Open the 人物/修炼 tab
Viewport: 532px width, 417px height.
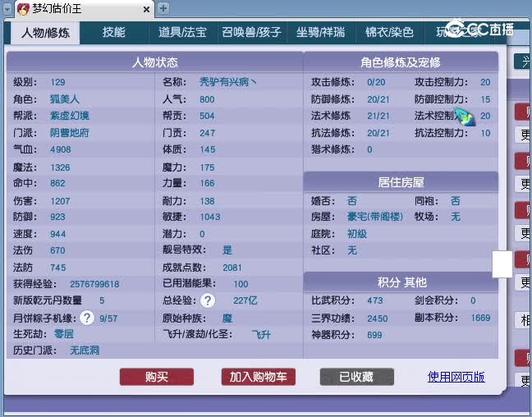click(x=45, y=33)
